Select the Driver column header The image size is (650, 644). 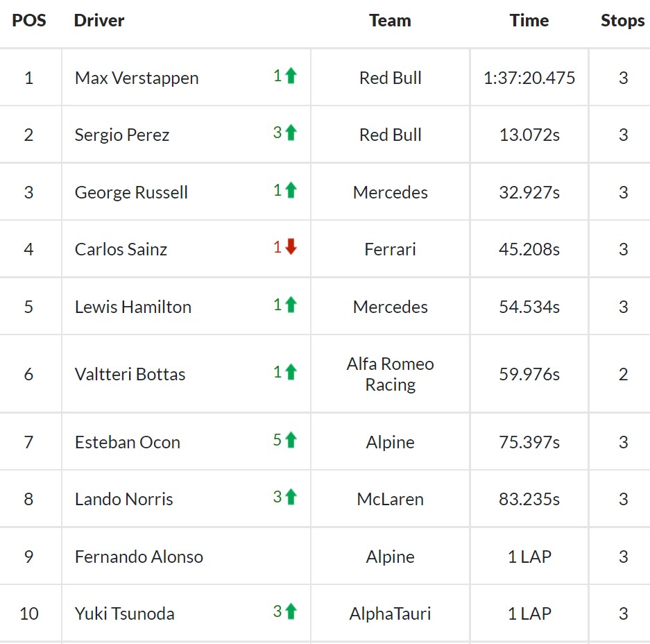pos(99,20)
